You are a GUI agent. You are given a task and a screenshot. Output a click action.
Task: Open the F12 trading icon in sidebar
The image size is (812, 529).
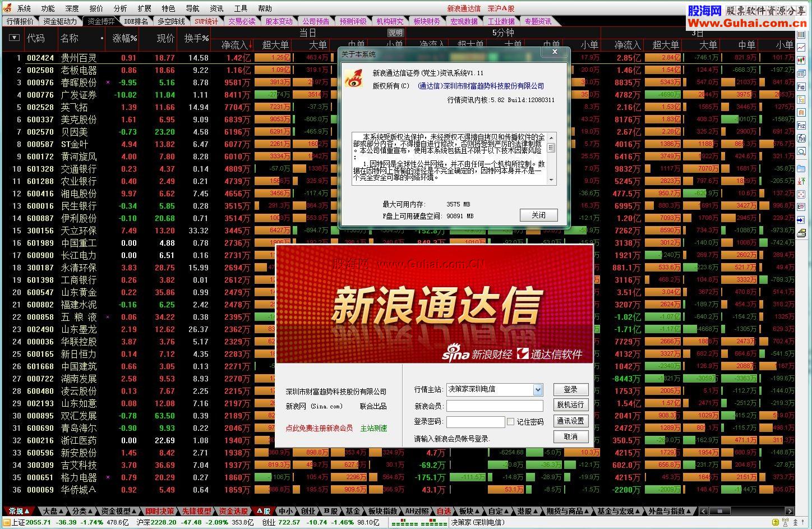[801, 126]
